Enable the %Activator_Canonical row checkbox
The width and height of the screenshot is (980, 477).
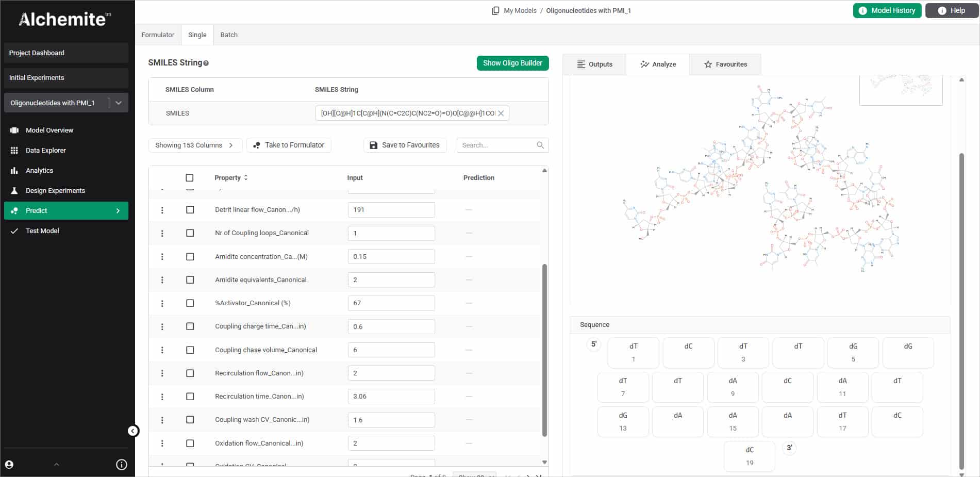(190, 303)
